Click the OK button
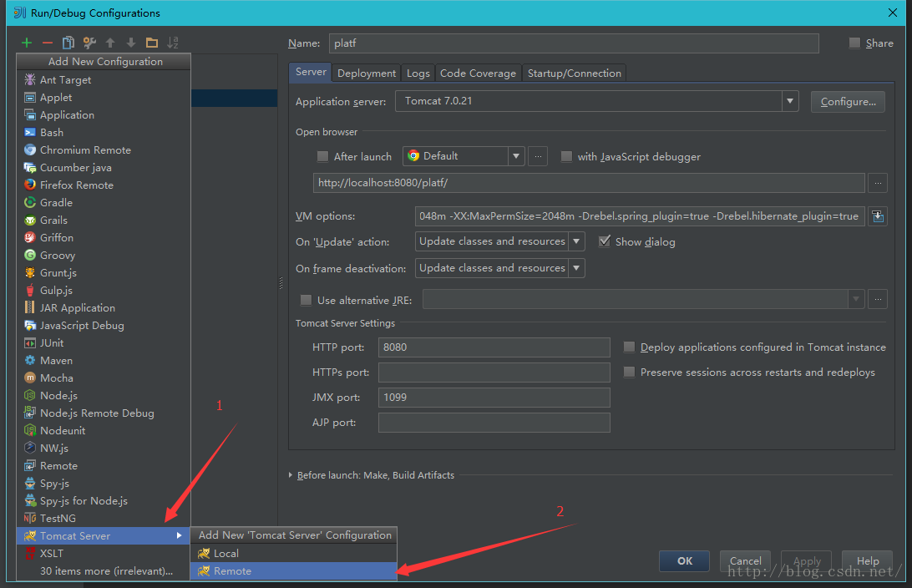 [685, 560]
